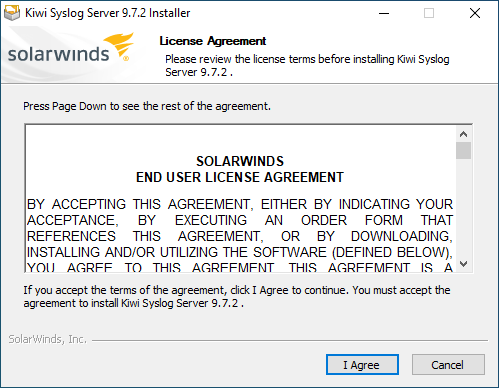
Task: Click the license text scrollbar thumb
Action: [463, 151]
